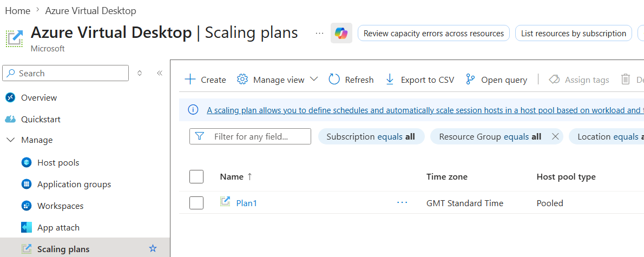
Task: Open the Copilot icon button
Action: coord(341,33)
